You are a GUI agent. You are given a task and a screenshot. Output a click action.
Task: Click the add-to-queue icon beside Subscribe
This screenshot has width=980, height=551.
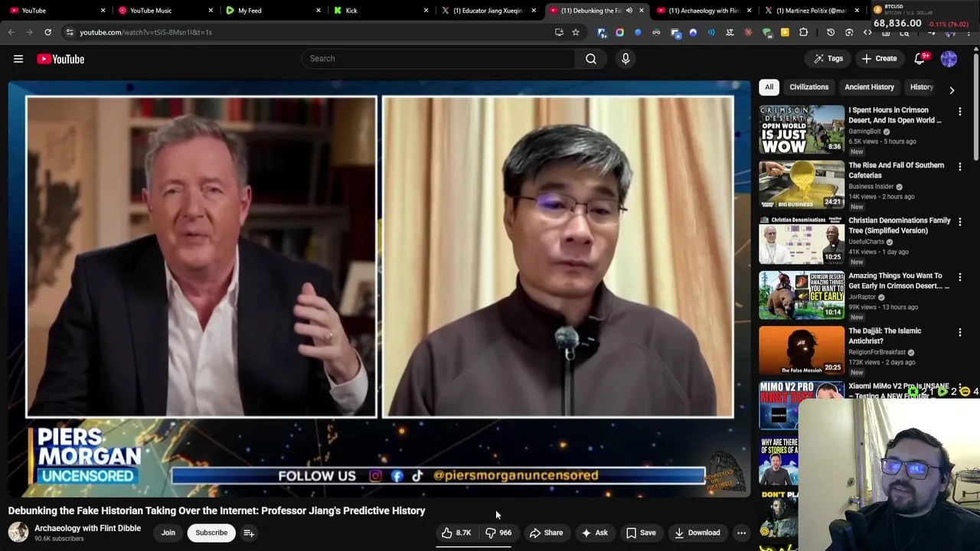click(249, 533)
